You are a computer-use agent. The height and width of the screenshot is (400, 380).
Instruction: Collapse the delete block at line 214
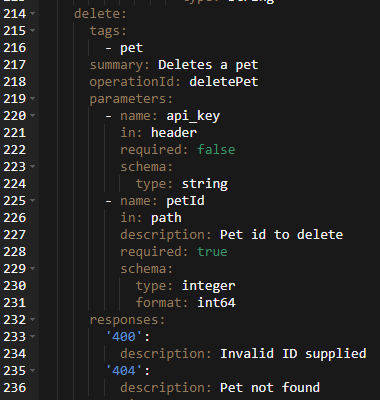32,14
